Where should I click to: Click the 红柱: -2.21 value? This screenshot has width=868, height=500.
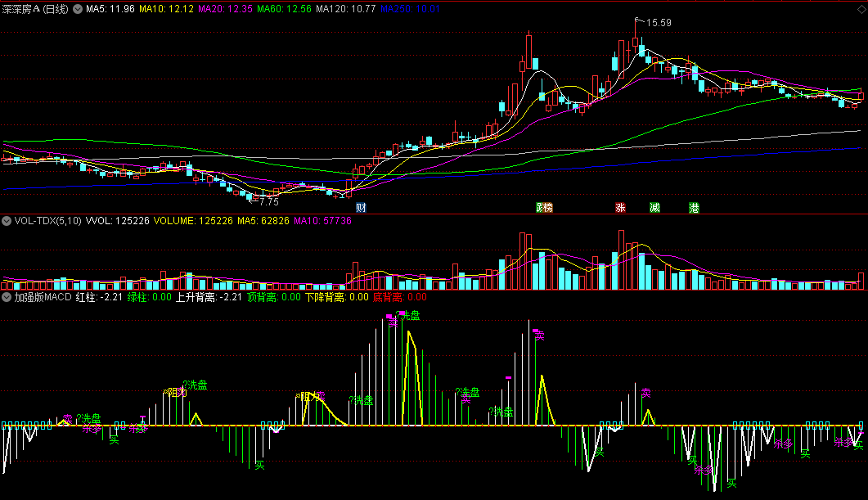pyautogui.click(x=99, y=297)
